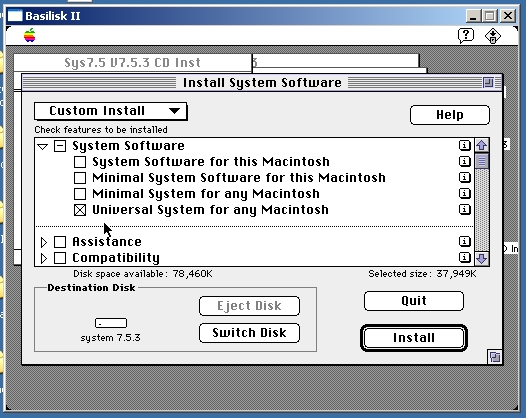Image resolution: width=526 pixels, height=418 pixels.
Task: Expand the Assistance group
Action: [x=44, y=242]
